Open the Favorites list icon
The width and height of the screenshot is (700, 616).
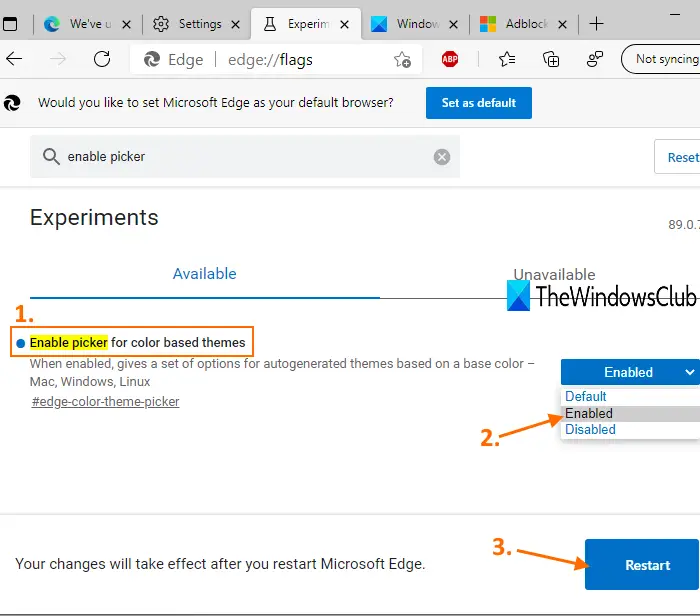coord(507,59)
